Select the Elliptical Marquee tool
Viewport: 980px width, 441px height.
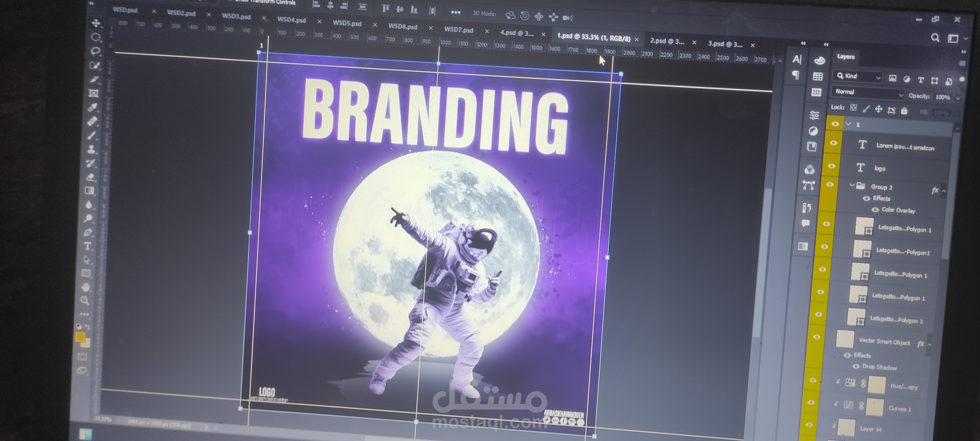pyautogui.click(x=95, y=37)
